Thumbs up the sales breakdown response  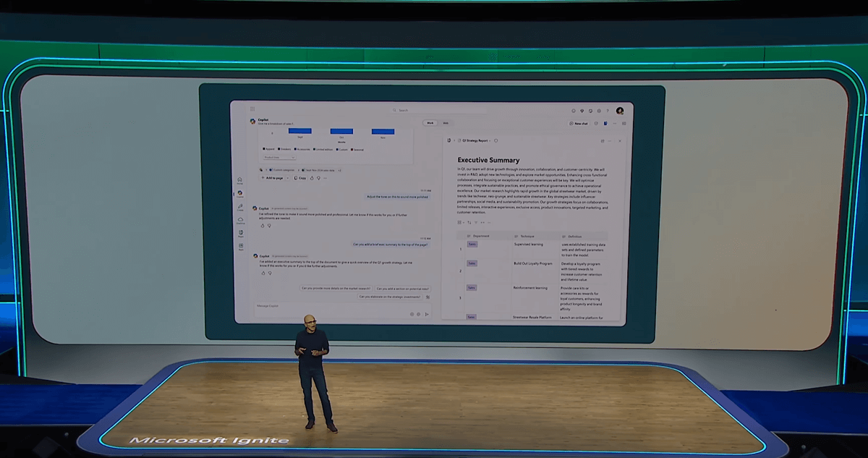click(312, 177)
